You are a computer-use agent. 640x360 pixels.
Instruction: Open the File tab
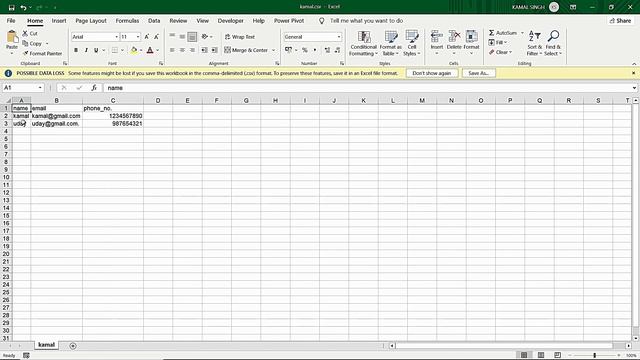[x=11, y=20]
